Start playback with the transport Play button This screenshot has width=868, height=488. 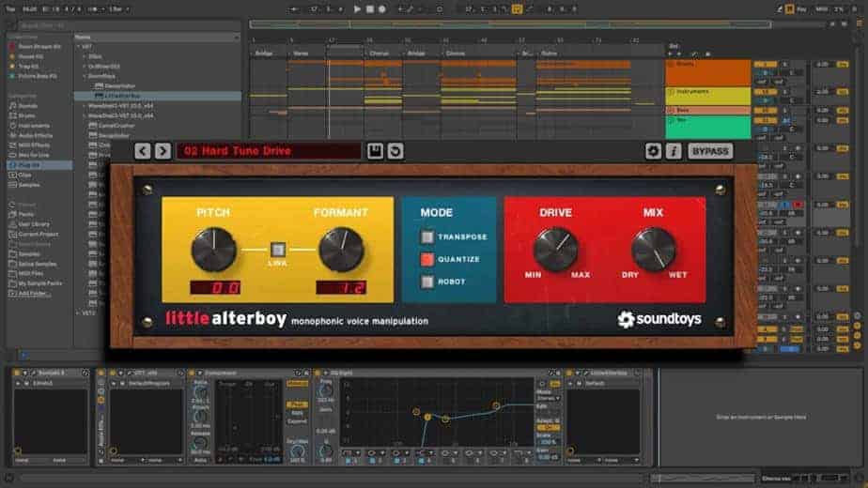click(357, 8)
